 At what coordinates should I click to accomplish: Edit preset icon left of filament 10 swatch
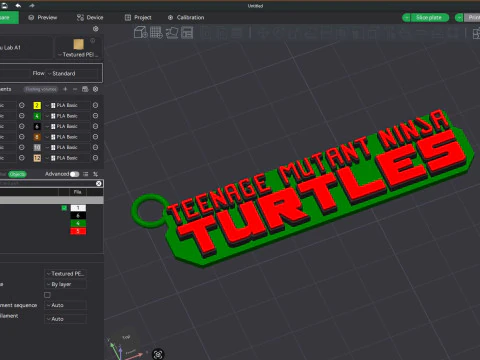click(x=22, y=147)
